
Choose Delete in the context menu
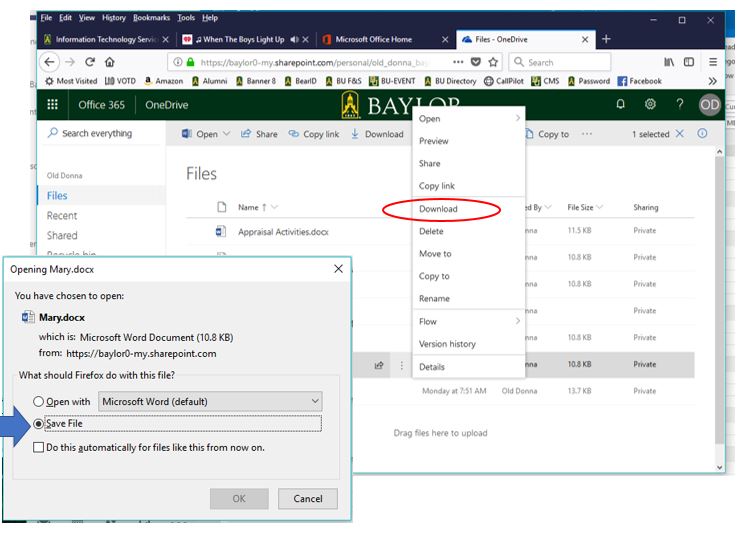[468, 231]
